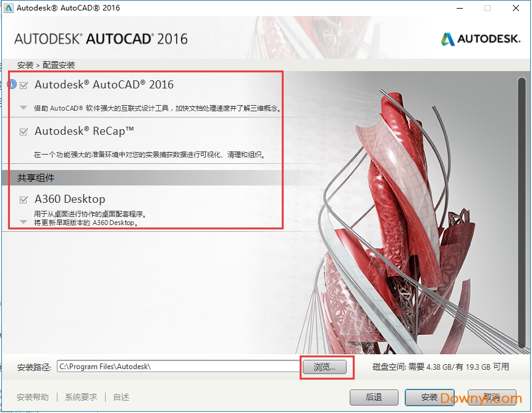Click the AUTODESK logo in the top right

[481, 38]
